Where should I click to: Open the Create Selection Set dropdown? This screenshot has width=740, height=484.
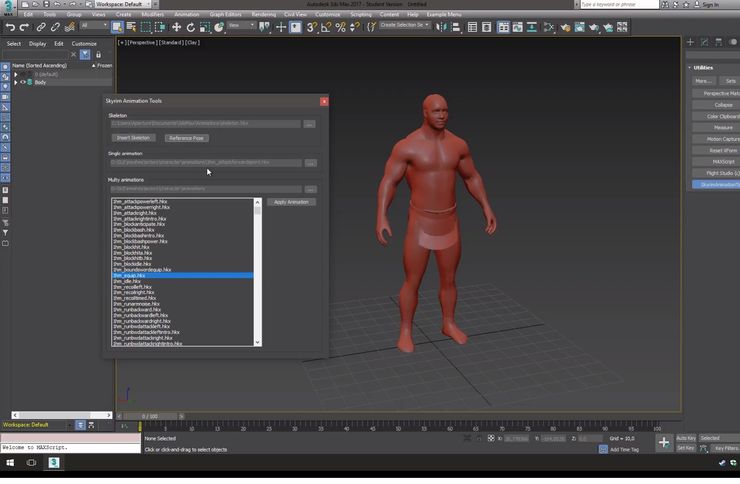pos(404,25)
